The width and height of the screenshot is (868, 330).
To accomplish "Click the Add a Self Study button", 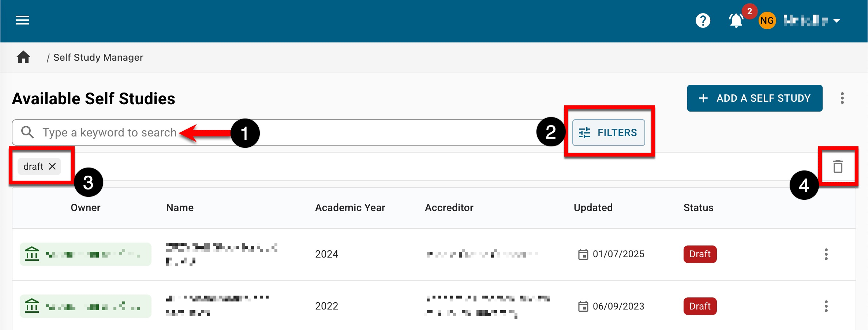I will click(755, 98).
